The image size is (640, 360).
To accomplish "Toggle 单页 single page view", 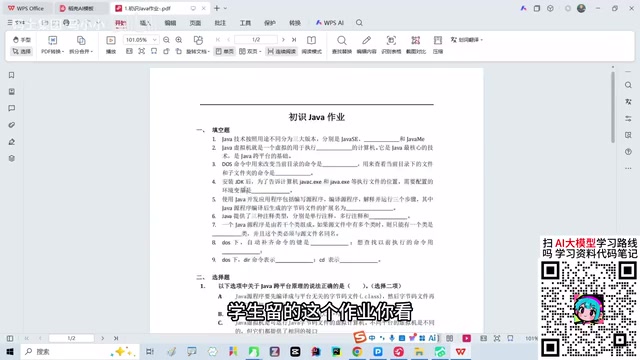I will (224, 51).
